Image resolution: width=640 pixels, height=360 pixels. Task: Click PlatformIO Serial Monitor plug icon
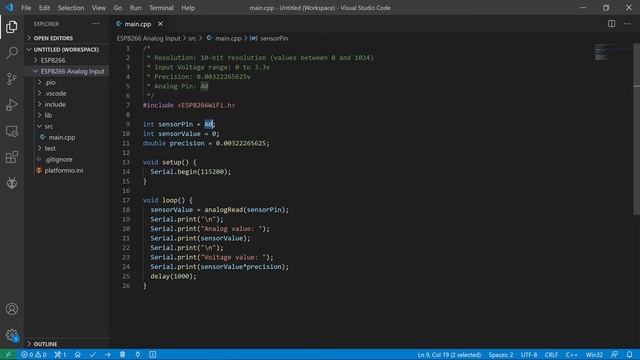138,355
